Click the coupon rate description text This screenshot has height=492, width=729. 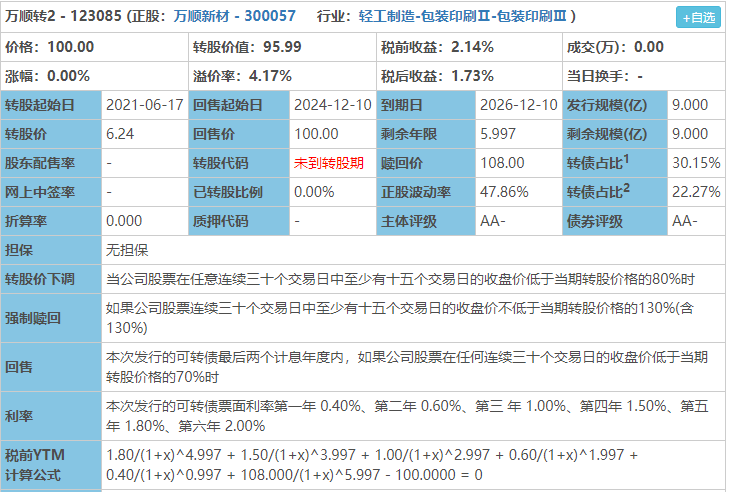[407, 416]
